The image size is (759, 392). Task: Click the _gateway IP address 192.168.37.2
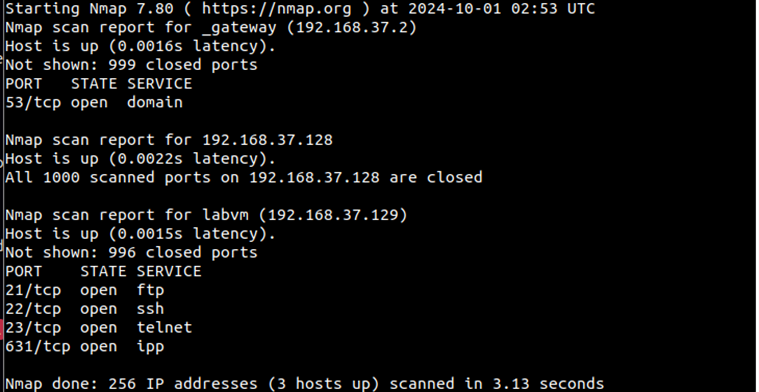pos(351,27)
